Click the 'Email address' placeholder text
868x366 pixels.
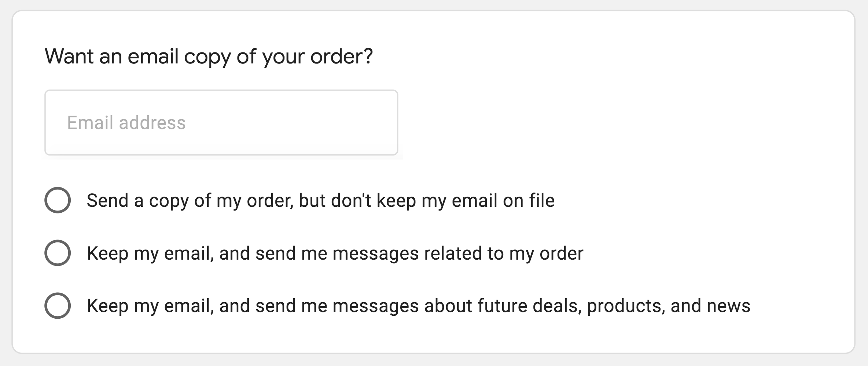[x=126, y=122]
